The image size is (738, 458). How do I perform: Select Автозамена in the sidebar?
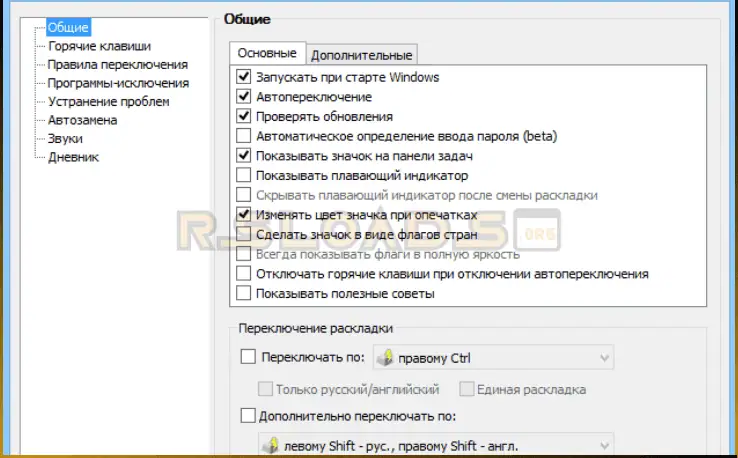(82, 120)
